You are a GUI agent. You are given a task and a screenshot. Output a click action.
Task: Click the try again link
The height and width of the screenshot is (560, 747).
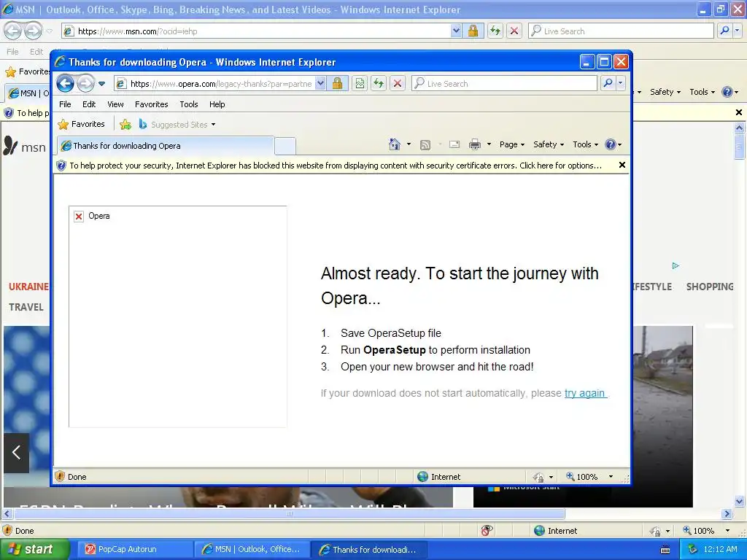(585, 393)
